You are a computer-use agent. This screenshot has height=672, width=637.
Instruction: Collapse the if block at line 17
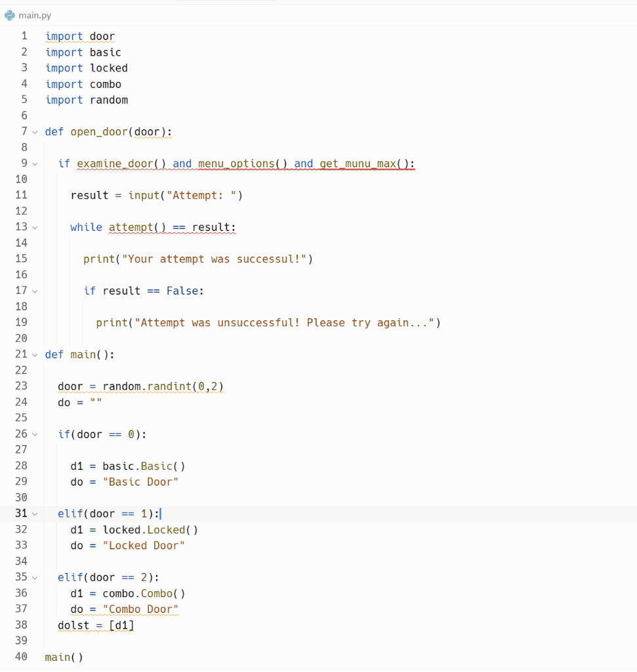(x=35, y=291)
